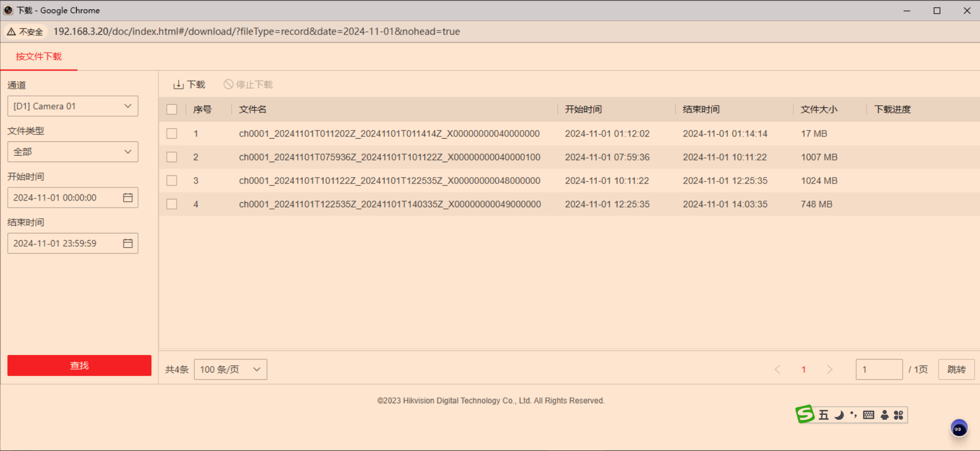This screenshot has width=980, height=451.
Task: Click the browser address URL text
Action: click(x=257, y=32)
